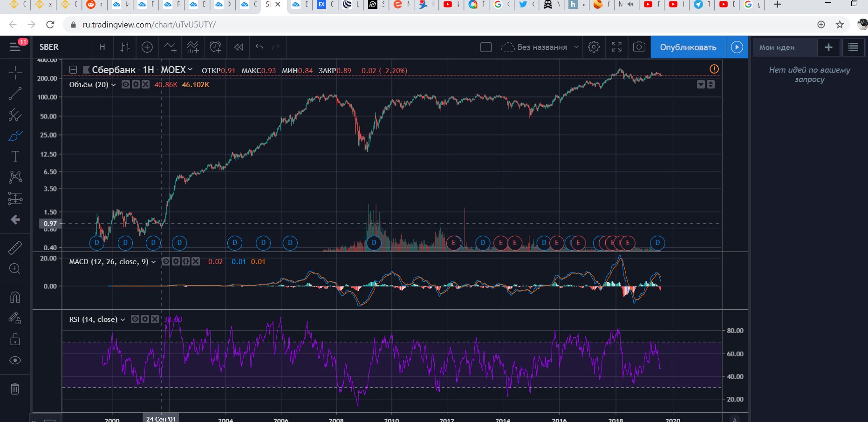Select the zoom in tool
The image size is (868, 422).
pos(15,269)
